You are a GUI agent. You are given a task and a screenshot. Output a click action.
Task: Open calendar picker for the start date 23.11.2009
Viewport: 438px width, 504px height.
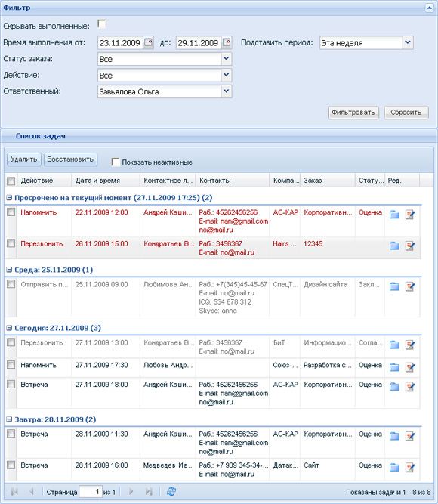coord(148,42)
